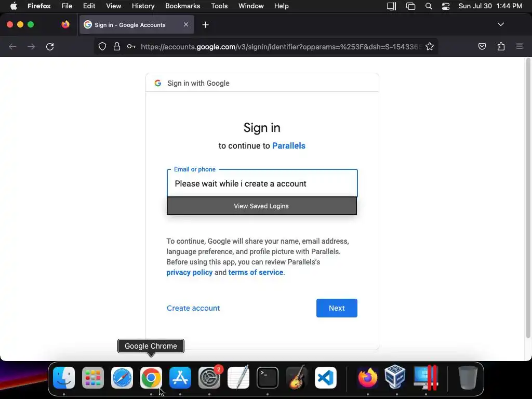Open the Trash in the Dock
Screen dimensions: 532x399
(468, 377)
